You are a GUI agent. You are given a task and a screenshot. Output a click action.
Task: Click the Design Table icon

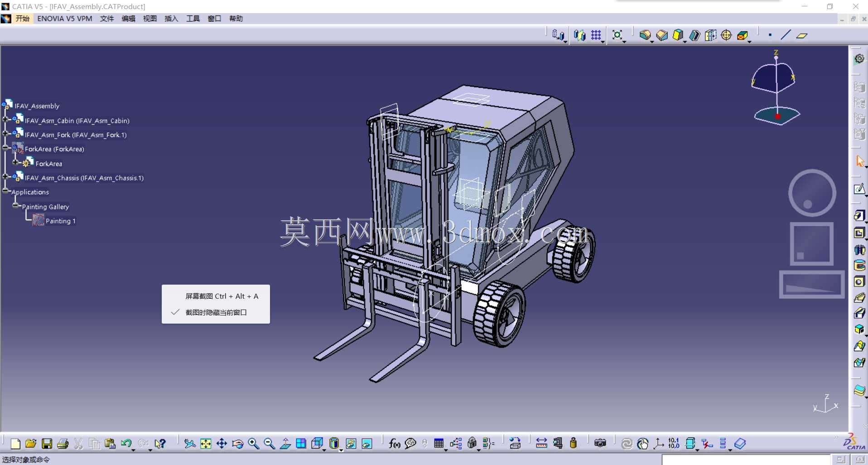pyautogui.click(x=439, y=444)
